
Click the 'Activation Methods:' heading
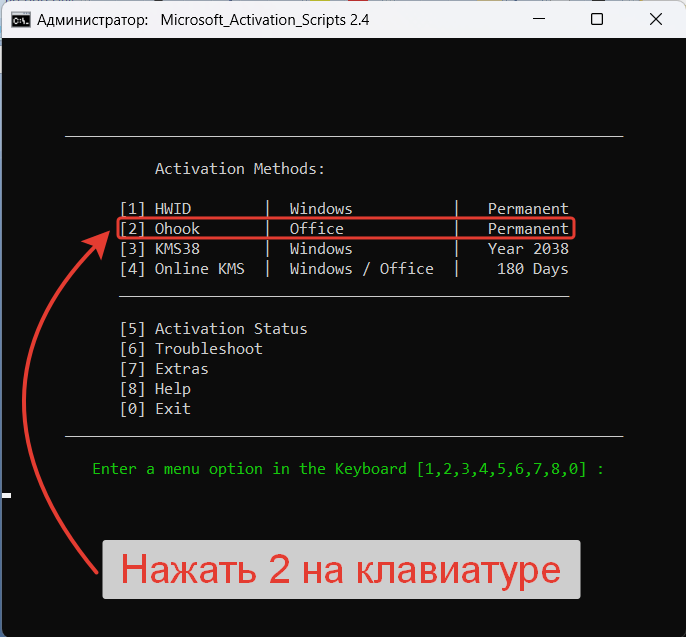240,169
